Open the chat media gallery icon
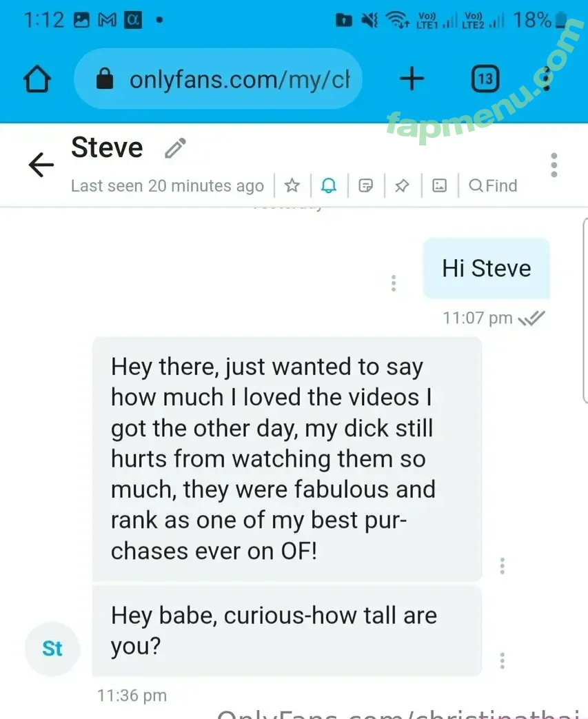Screen dimensions: 588x719 (x=439, y=185)
